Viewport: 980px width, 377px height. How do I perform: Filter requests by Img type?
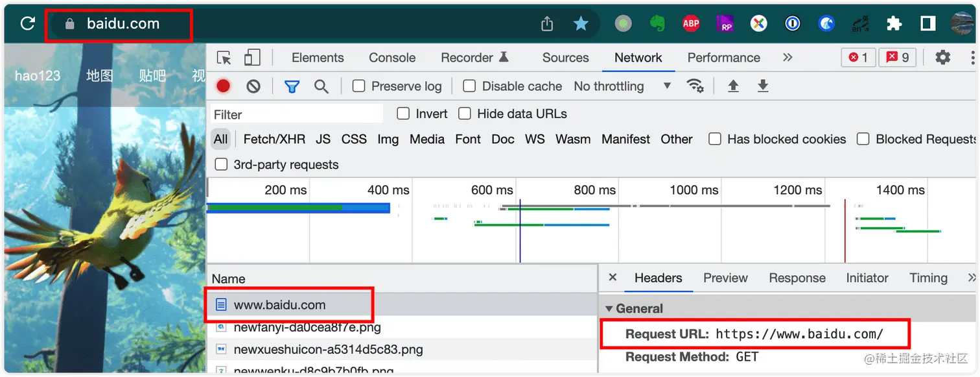tap(388, 139)
